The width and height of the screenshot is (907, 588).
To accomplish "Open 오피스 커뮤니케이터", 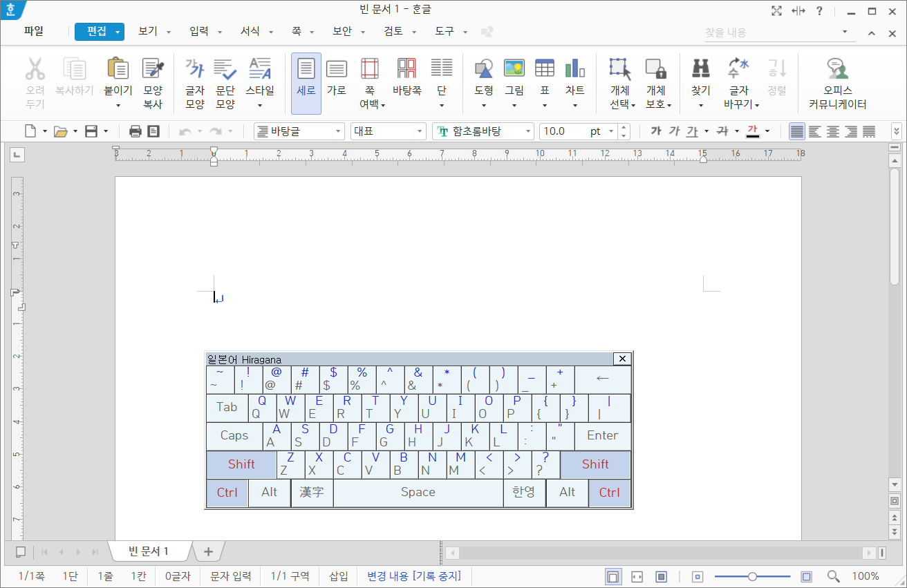I will (838, 83).
